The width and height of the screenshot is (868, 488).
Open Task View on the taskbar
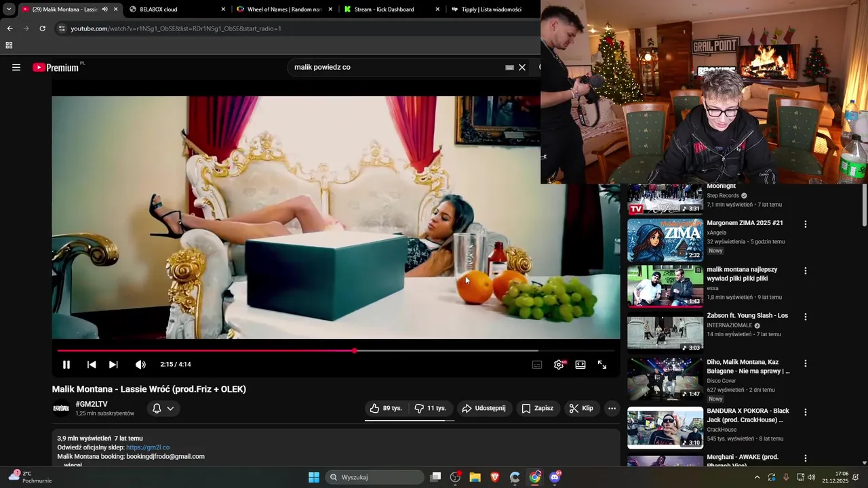[436, 477]
